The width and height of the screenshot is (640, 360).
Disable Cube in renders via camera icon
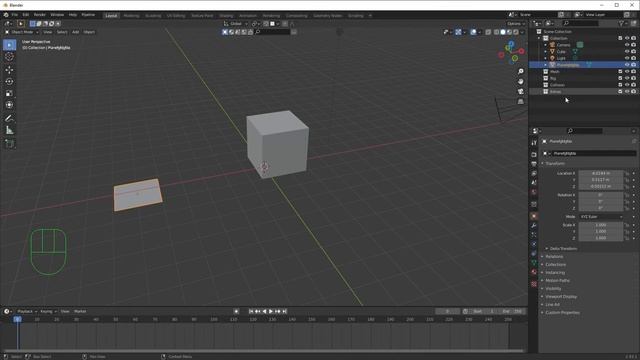tap(633, 51)
